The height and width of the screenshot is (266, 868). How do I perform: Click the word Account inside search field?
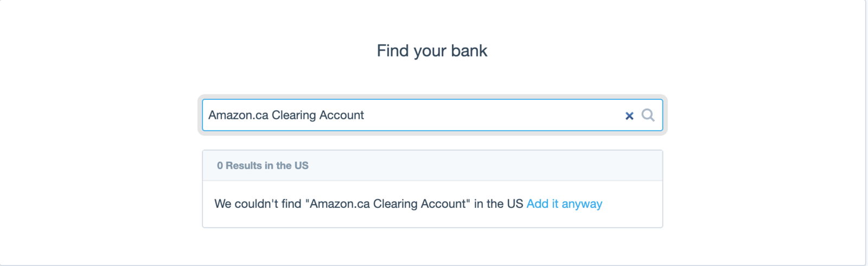(x=341, y=115)
